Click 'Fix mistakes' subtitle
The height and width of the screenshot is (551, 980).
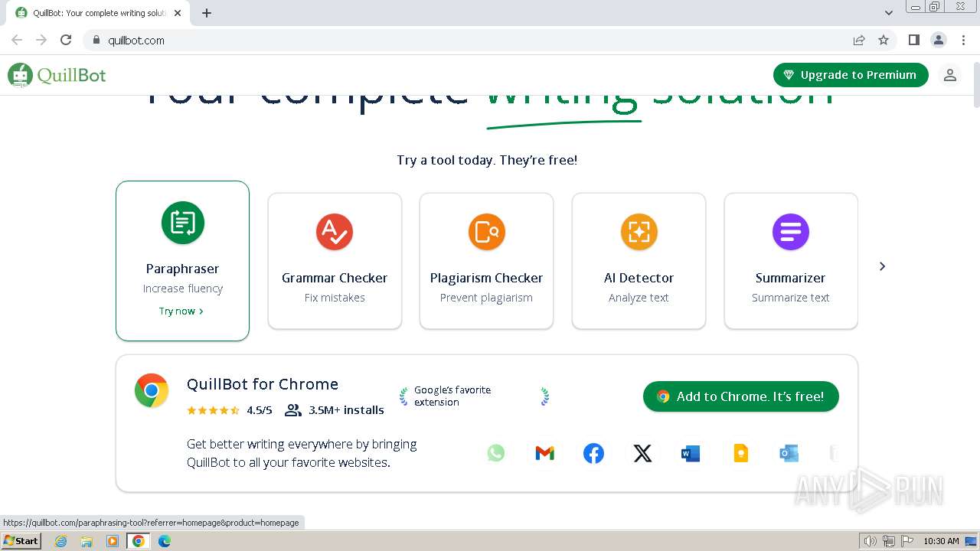pyautogui.click(x=335, y=298)
